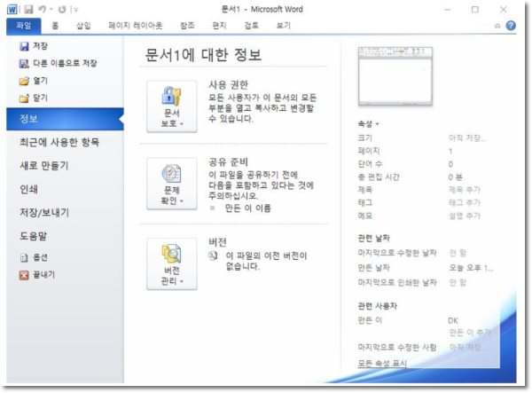Switch to the 홈 tab
The height and width of the screenshot is (393, 532).
pos(55,26)
